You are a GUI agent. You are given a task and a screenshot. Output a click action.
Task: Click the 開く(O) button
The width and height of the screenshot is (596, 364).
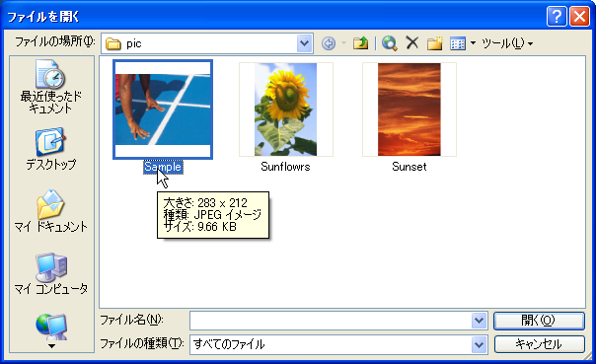539,321
